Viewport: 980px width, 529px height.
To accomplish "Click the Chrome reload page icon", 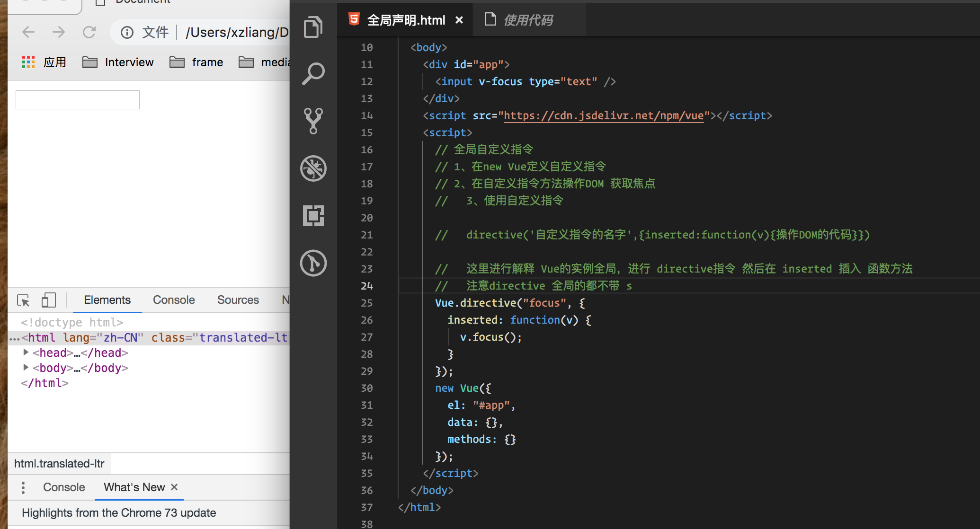I will [89, 32].
